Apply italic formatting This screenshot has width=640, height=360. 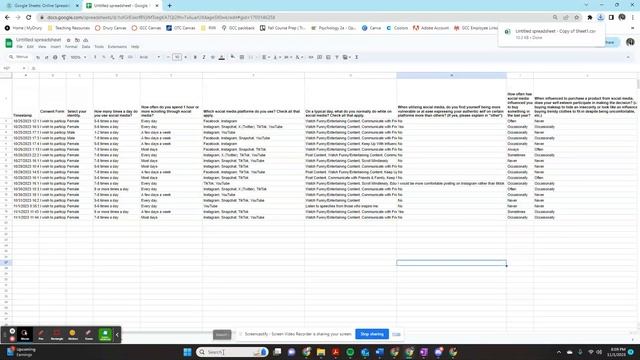coord(204,57)
